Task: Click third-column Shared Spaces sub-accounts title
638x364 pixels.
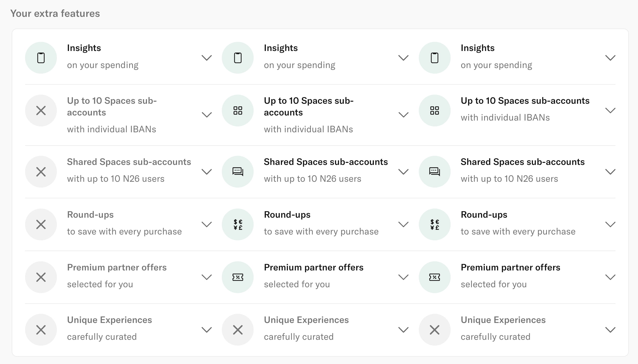Action: [x=522, y=162]
